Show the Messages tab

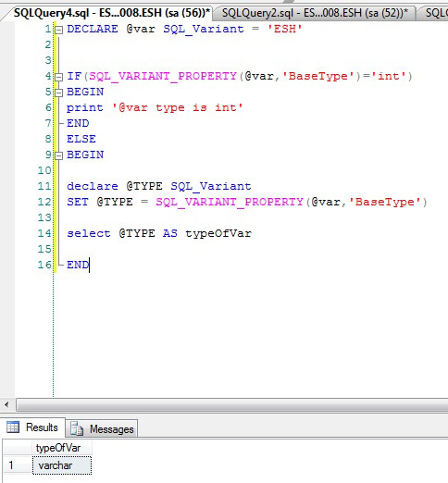click(x=102, y=428)
